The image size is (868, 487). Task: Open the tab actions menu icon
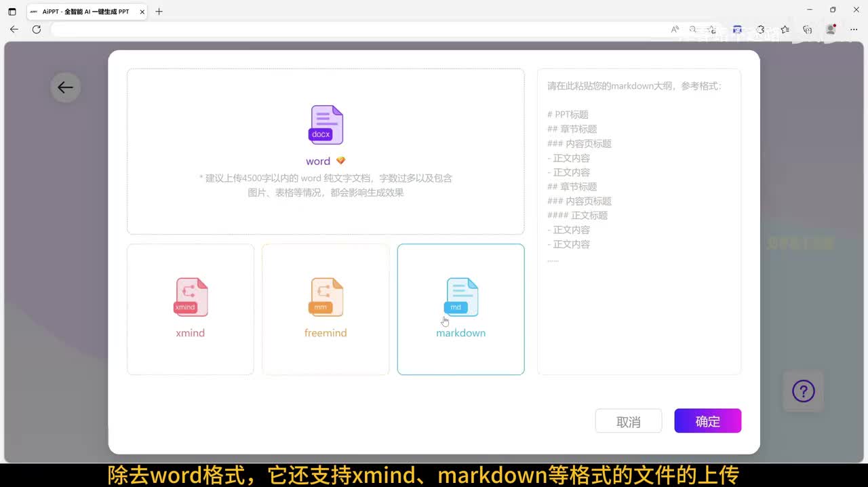12,12
